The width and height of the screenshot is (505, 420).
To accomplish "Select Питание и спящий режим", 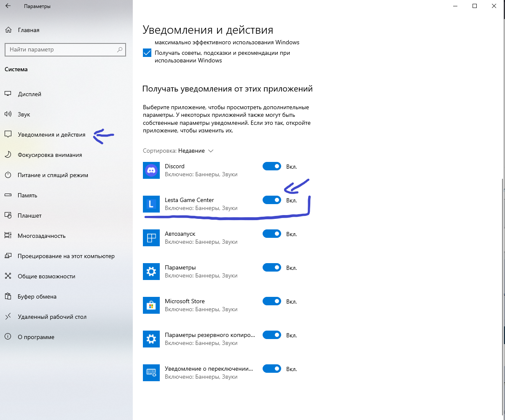I will (53, 175).
